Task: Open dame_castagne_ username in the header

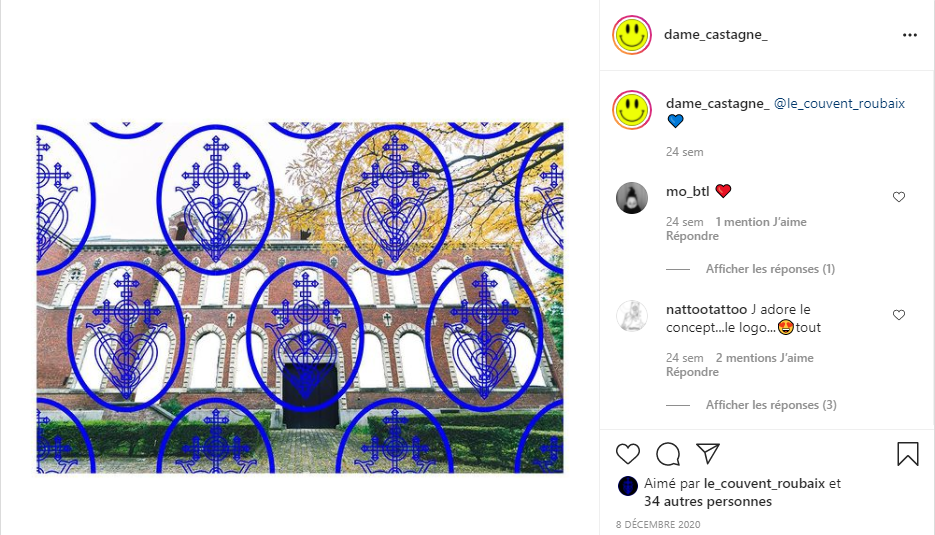Action: coord(716,35)
